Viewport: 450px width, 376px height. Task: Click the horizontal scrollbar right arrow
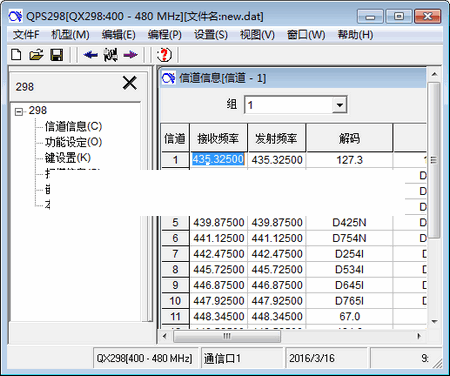419,336
